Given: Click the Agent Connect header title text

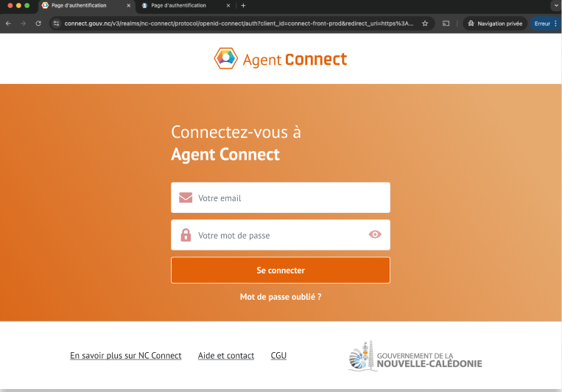Looking at the screenshot, I should point(295,60).
